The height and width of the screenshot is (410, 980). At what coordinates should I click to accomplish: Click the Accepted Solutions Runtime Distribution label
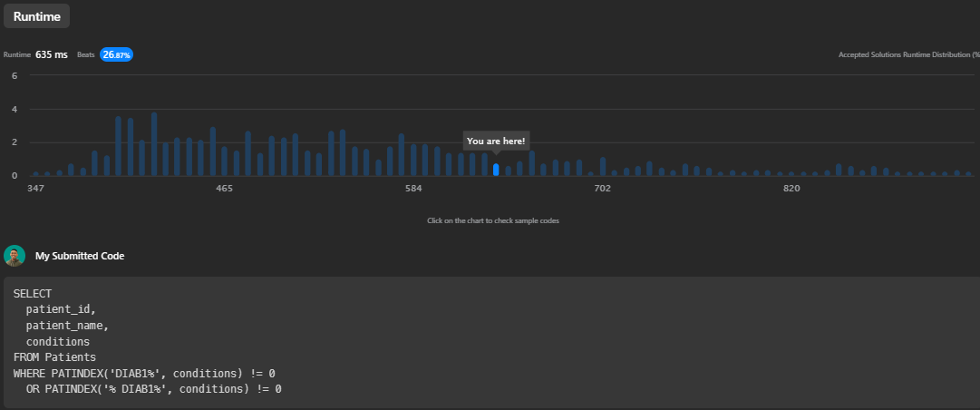tap(908, 54)
